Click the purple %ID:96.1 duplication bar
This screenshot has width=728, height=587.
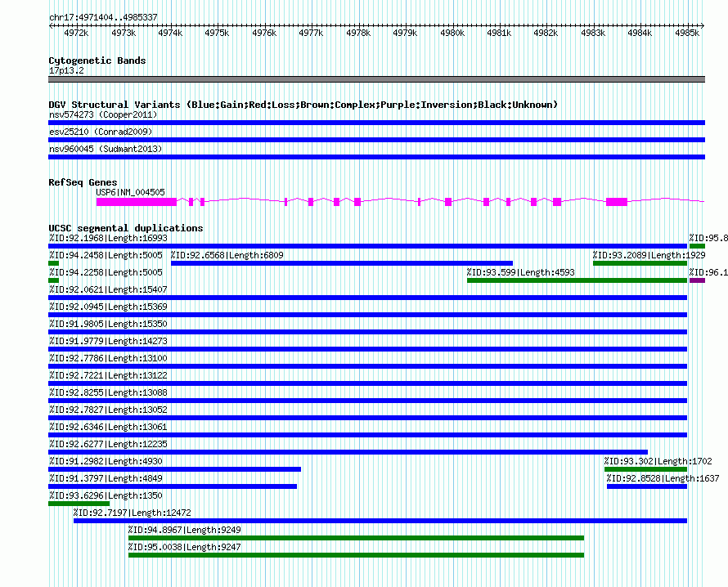coord(698,280)
